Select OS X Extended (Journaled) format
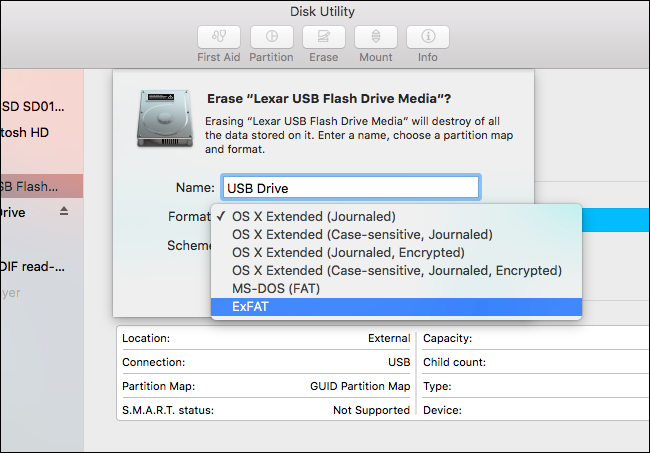 click(x=314, y=216)
